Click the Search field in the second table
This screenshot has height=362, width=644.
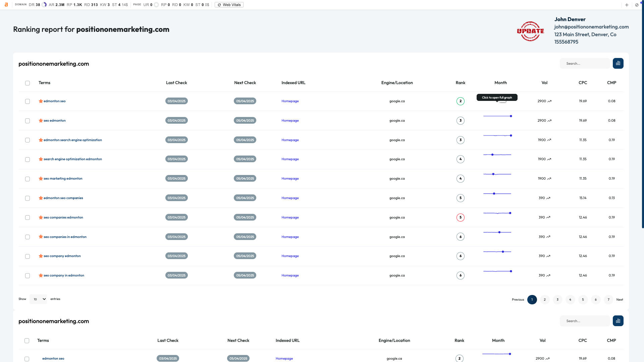[585, 321]
